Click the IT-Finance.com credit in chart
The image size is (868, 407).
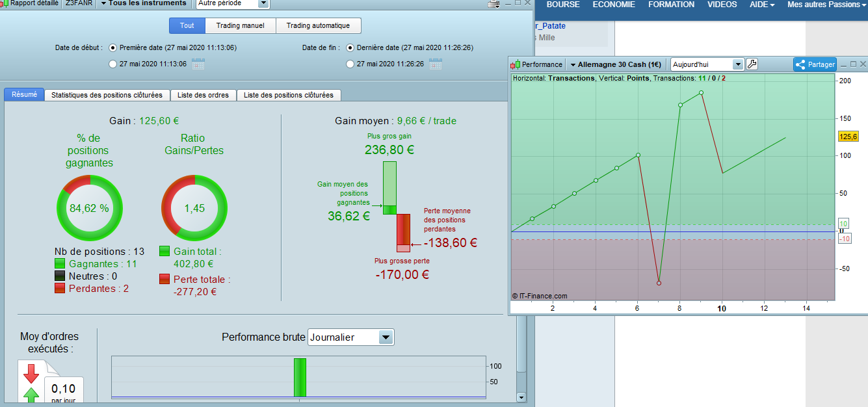click(540, 296)
